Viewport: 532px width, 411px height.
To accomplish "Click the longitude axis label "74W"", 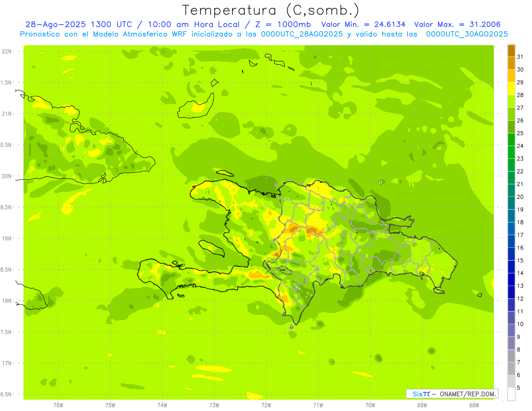I will click(162, 405).
